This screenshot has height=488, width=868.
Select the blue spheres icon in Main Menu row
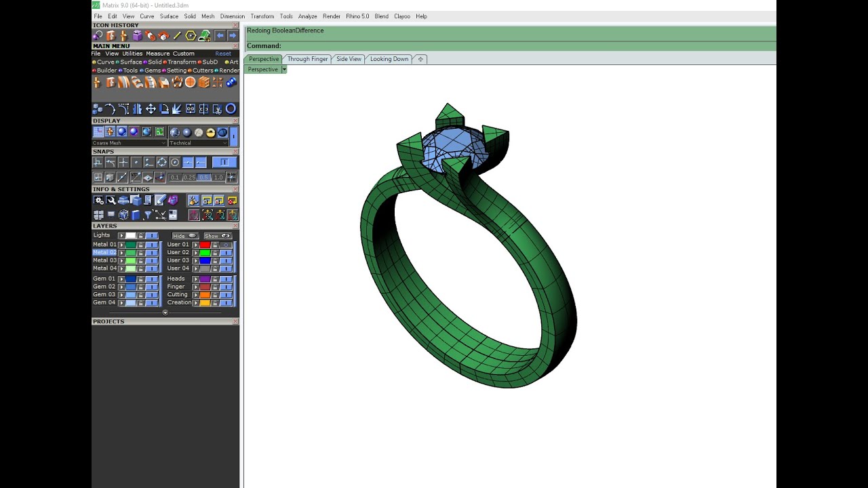[231, 82]
